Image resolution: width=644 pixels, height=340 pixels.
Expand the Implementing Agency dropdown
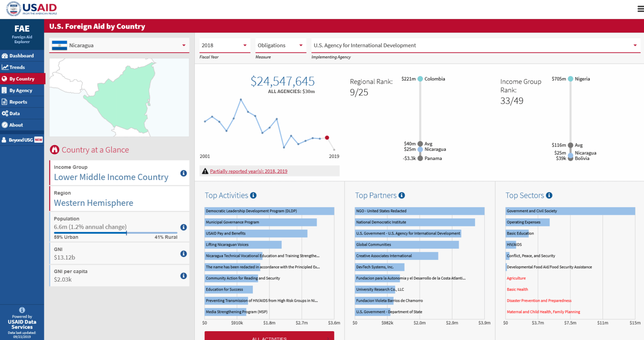(475, 46)
